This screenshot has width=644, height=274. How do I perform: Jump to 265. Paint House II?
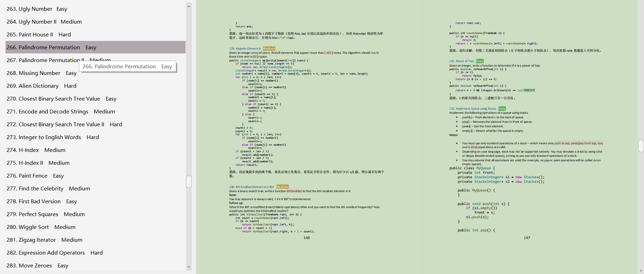click(38, 35)
